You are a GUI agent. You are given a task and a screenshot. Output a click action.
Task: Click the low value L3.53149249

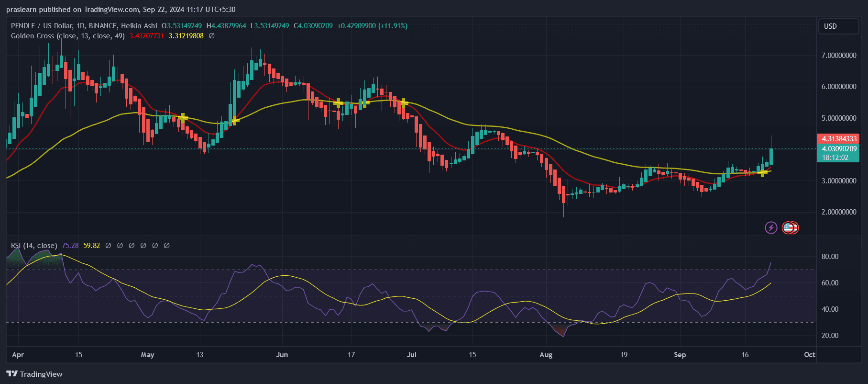(x=270, y=26)
